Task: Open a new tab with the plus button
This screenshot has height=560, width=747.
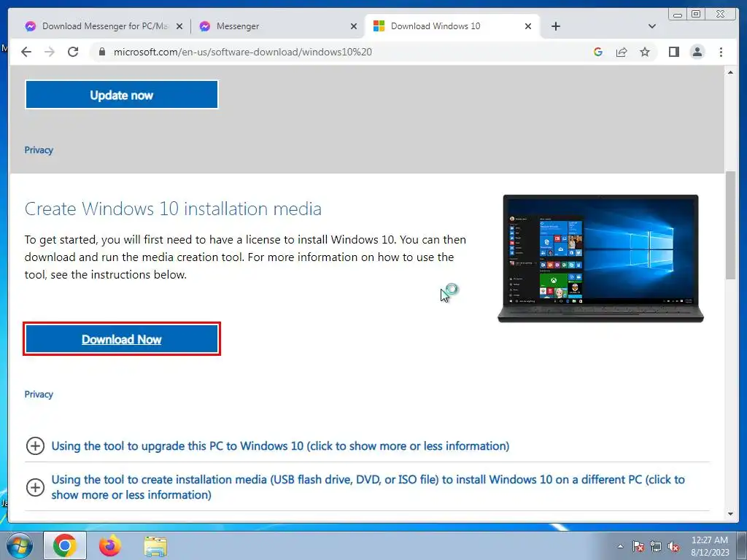Action: [x=555, y=26]
